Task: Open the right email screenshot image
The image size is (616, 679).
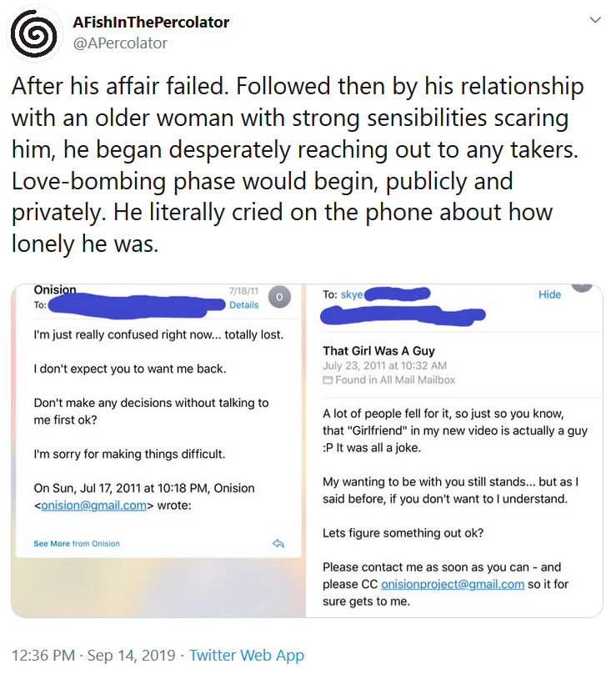Action: coord(454,450)
